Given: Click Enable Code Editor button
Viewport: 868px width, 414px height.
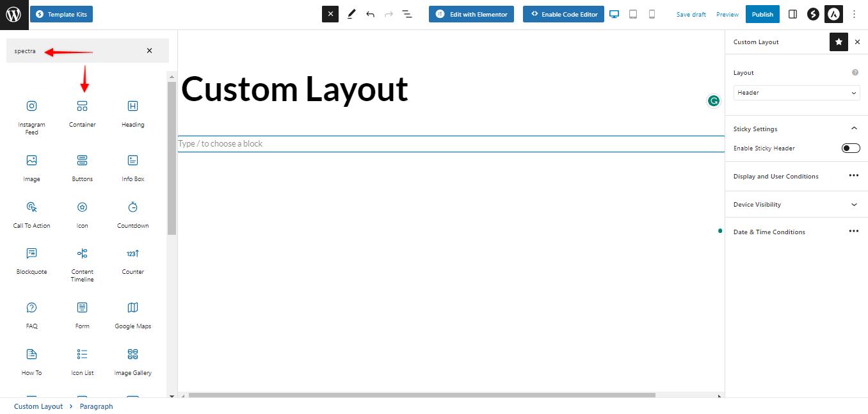Looking at the screenshot, I should pyautogui.click(x=563, y=14).
